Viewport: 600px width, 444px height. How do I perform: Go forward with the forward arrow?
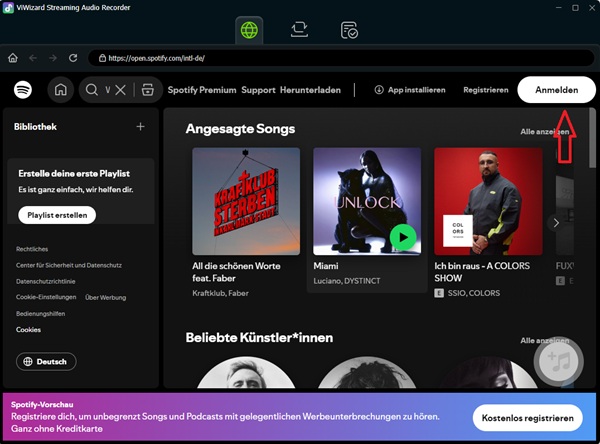coord(53,58)
